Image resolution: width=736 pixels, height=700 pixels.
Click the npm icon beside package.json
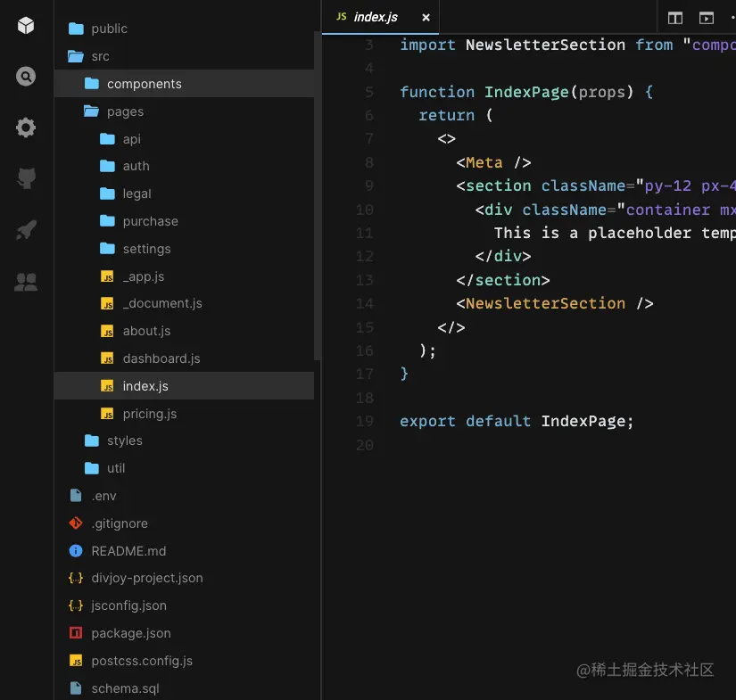coord(76,633)
